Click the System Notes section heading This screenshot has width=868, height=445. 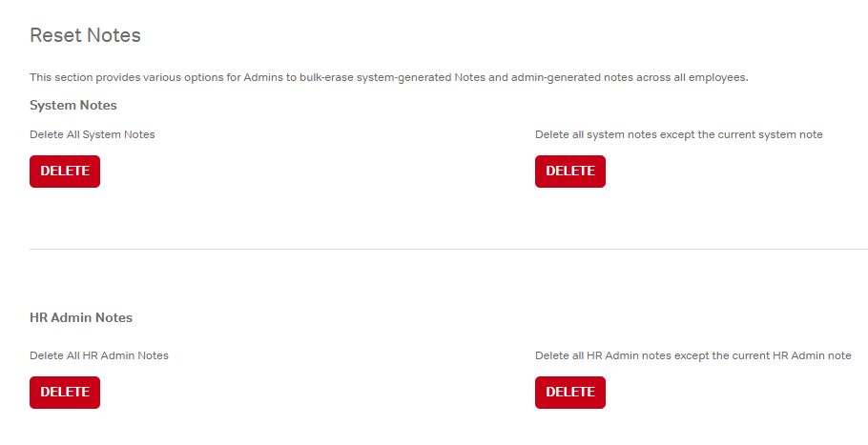(x=73, y=105)
